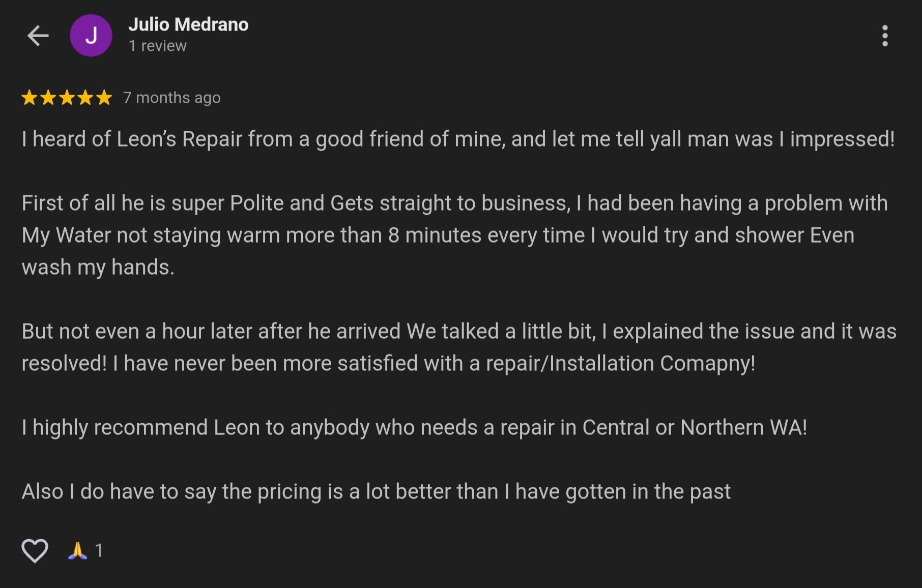
Task: Click the paragraph starting "But not even"
Action: pos(458,347)
